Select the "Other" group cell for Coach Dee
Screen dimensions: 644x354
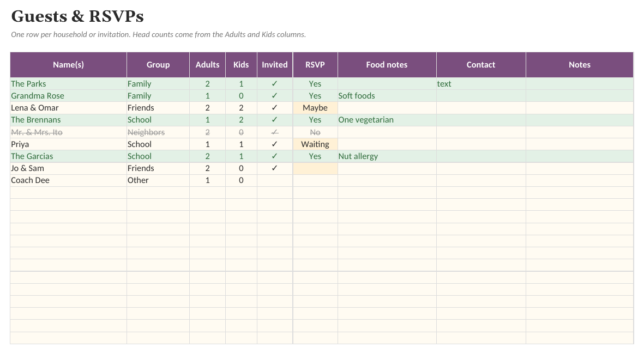pos(158,180)
